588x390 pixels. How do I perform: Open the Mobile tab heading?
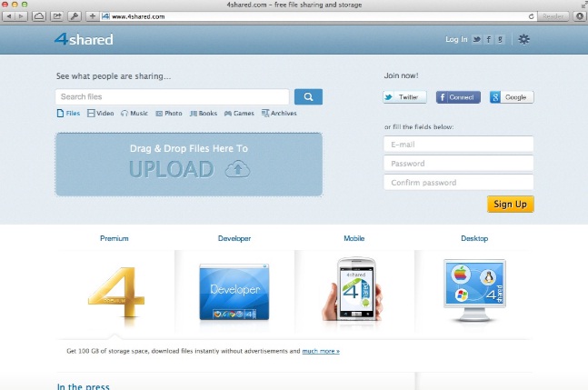click(x=354, y=238)
